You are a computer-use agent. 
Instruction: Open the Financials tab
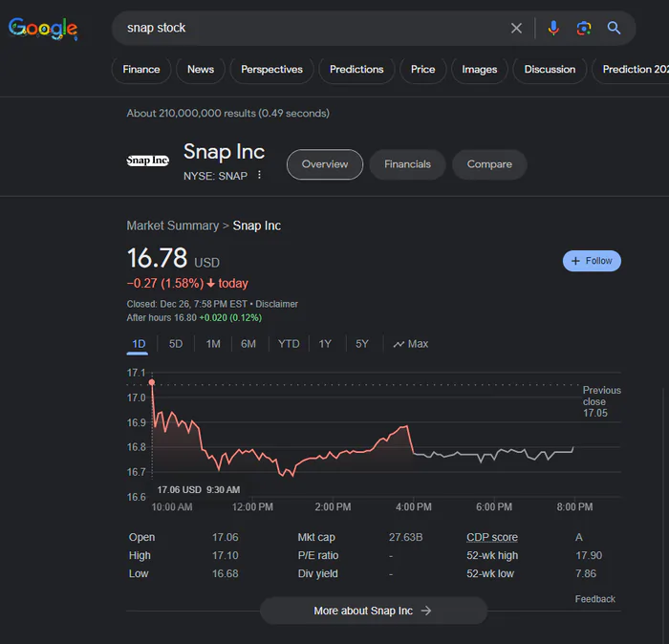pos(407,164)
